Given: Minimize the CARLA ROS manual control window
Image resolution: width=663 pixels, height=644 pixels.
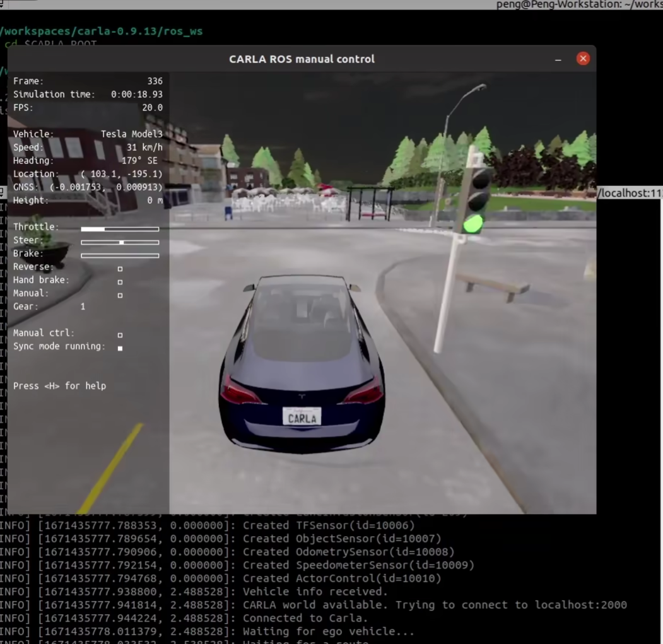Looking at the screenshot, I should click(x=558, y=59).
